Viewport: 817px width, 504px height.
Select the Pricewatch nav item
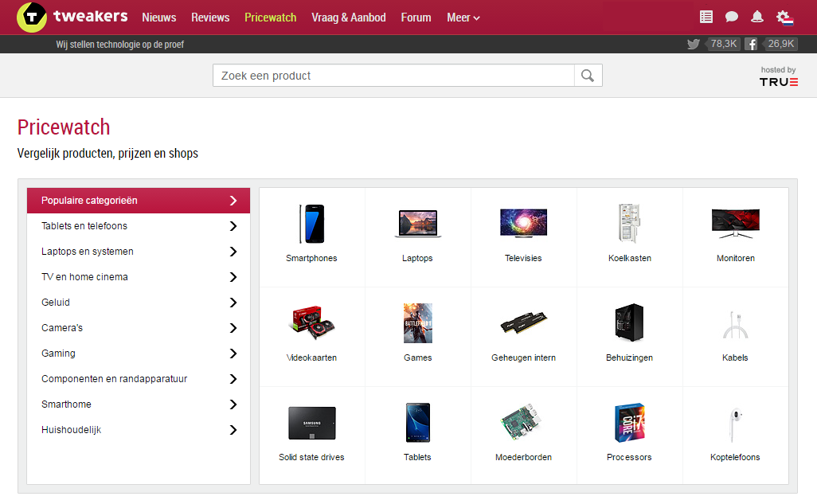pos(271,18)
